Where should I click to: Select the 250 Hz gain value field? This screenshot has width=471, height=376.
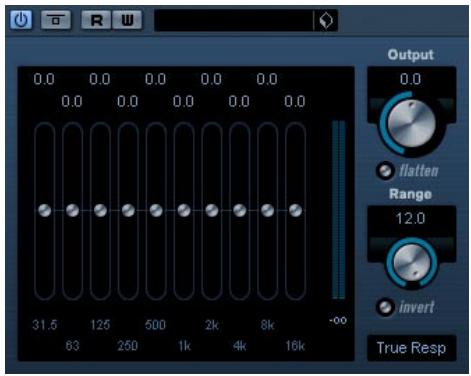[x=128, y=101]
